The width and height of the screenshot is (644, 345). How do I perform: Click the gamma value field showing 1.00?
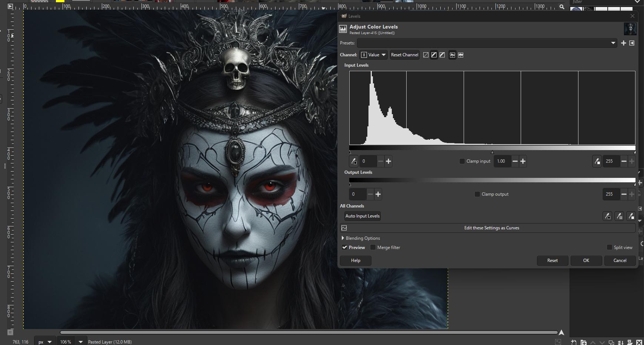pyautogui.click(x=501, y=161)
